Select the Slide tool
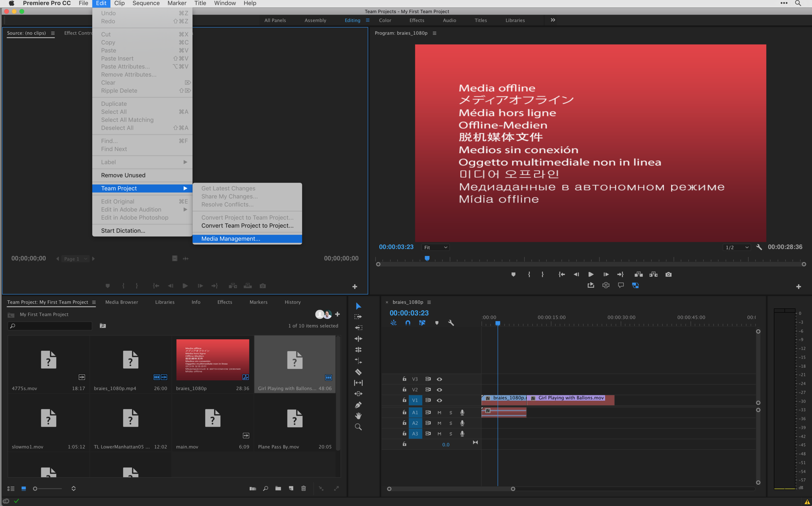Screen dimensions: 812x506 pos(358,394)
